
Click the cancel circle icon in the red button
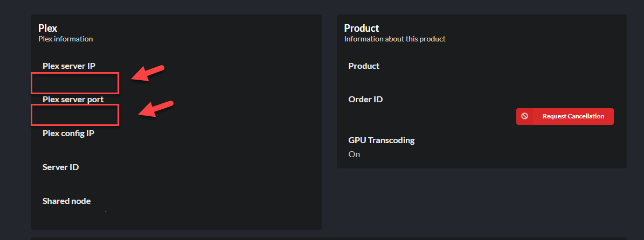[x=524, y=116]
